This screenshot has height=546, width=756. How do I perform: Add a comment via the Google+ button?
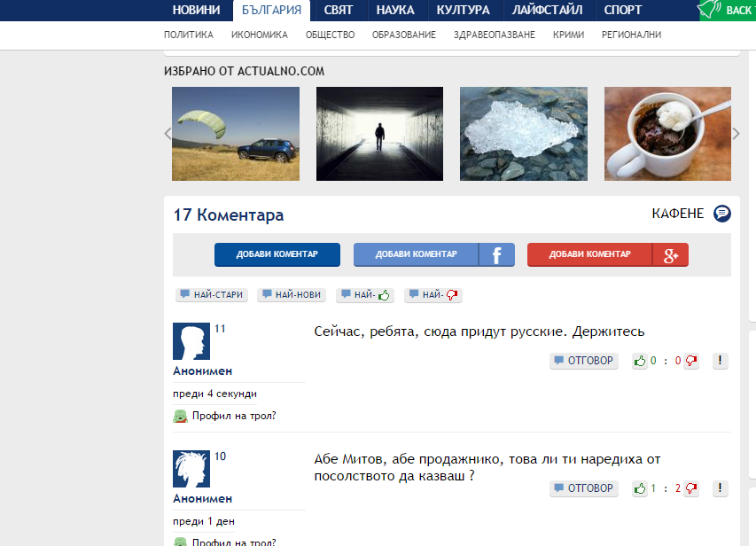pos(607,254)
